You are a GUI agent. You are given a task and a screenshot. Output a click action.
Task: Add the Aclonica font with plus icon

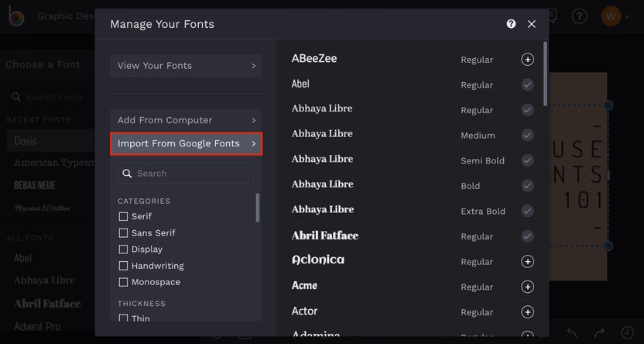coord(527,262)
